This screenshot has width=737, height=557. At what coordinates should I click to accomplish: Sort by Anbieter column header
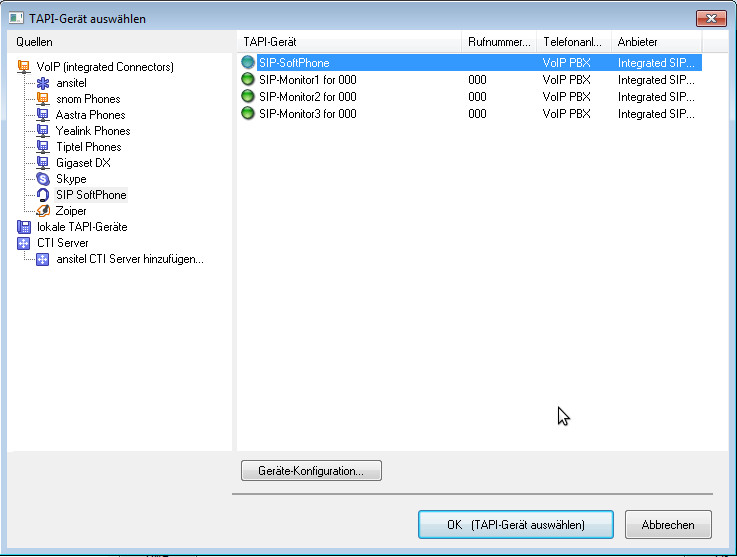pos(657,42)
